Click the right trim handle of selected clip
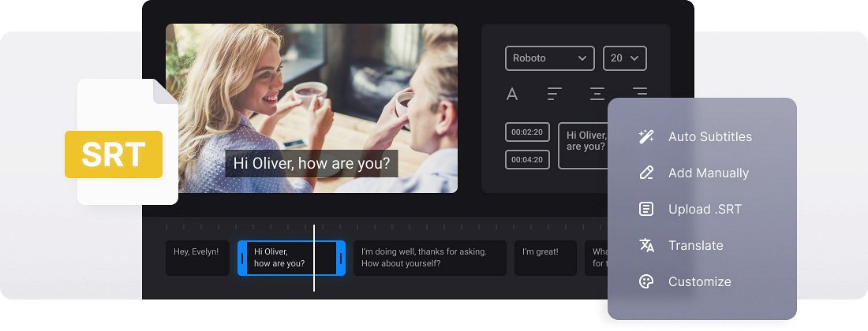Viewport: 868px width, 331px height. 341,258
